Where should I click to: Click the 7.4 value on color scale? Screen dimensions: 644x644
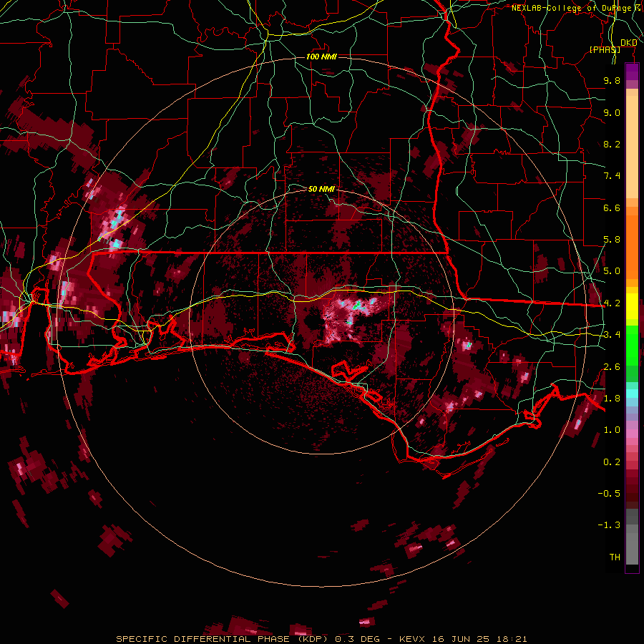[612, 176]
